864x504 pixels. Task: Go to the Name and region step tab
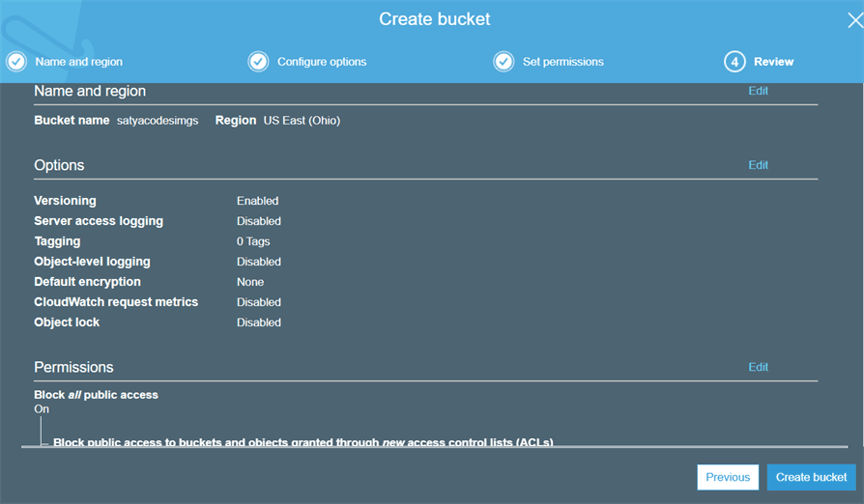point(78,62)
